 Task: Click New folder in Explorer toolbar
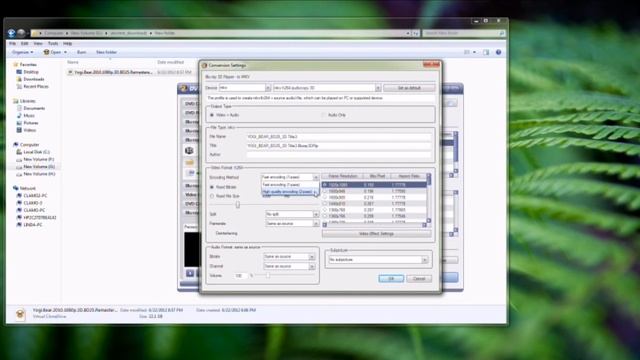(106, 52)
